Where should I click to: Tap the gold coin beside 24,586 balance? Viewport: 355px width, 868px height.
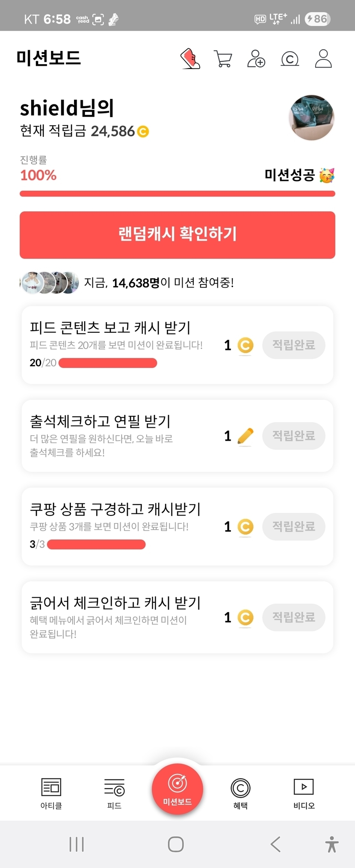(x=143, y=131)
